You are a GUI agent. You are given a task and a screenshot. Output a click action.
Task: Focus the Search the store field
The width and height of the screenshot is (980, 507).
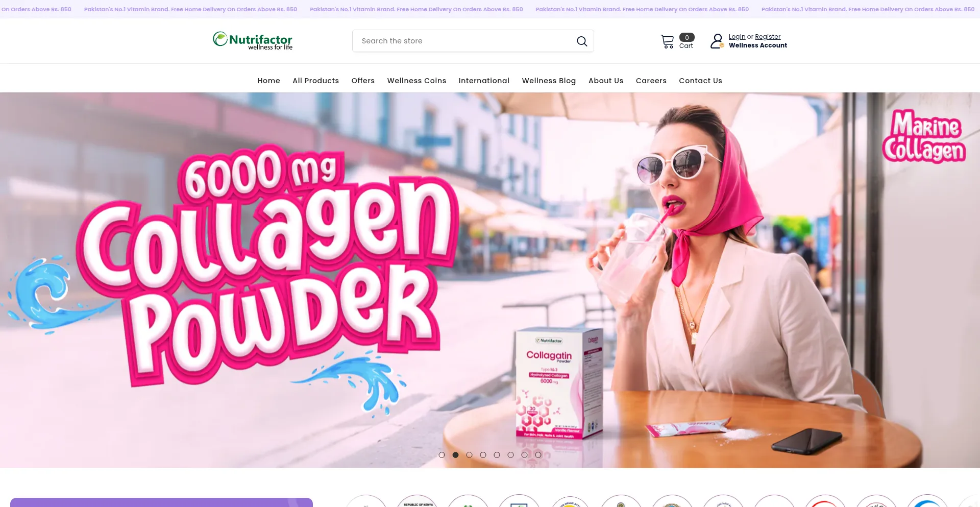pyautogui.click(x=473, y=41)
